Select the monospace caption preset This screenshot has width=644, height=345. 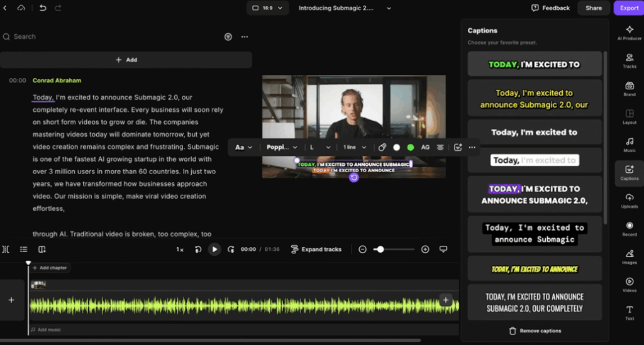tap(535, 233)
